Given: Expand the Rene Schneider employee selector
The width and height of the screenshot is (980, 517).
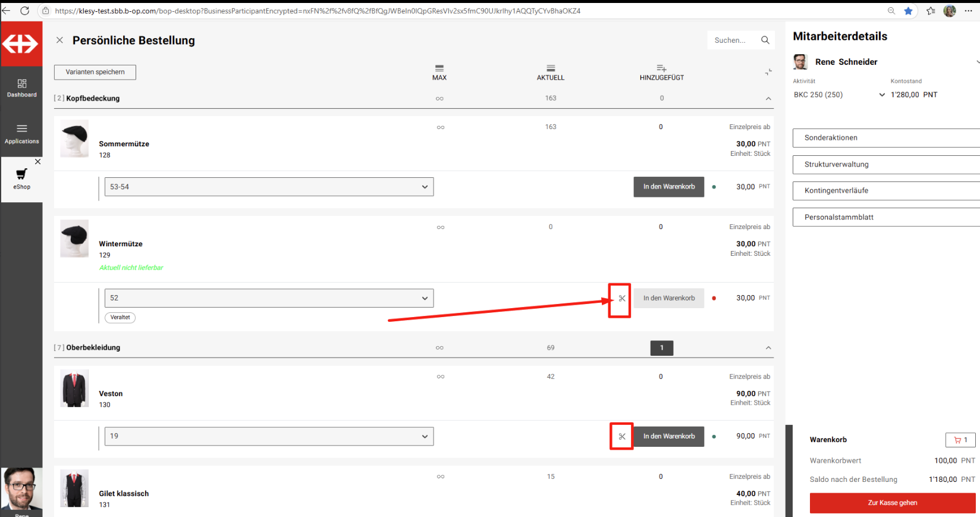Looking at the screenshot, I should (x=976, y=62).
